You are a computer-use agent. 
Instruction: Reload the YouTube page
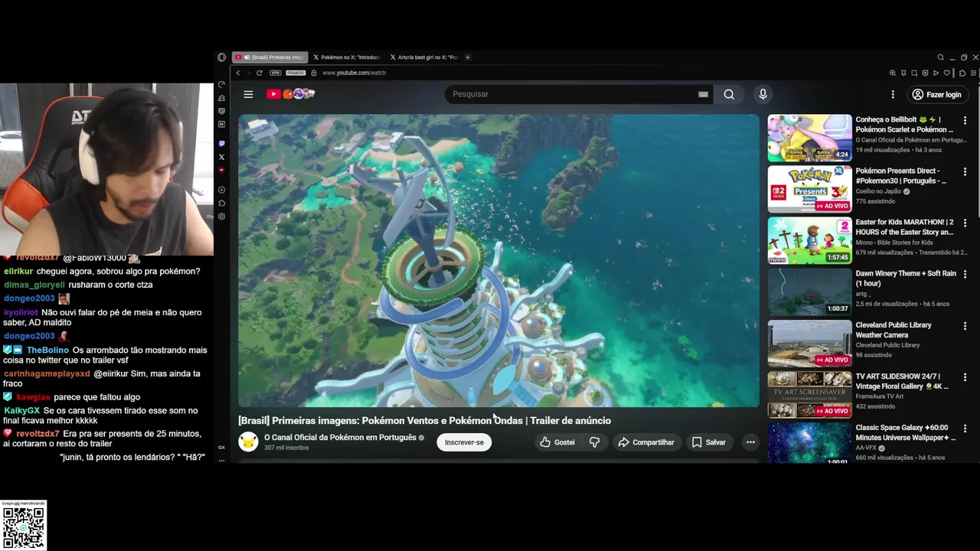[260, 73]
